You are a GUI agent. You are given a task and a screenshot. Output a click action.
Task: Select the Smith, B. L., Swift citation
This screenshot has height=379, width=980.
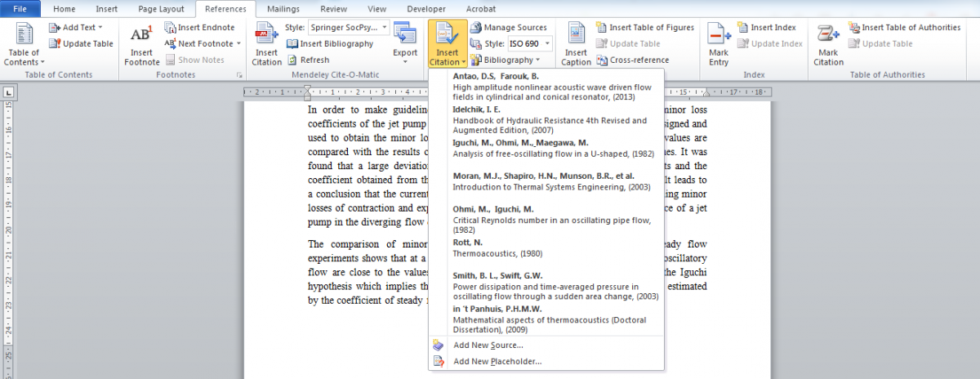click(546, 287)
